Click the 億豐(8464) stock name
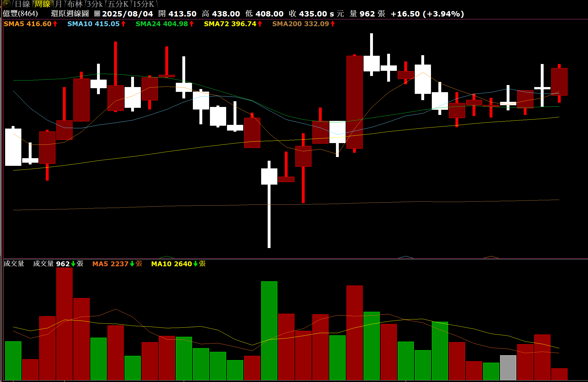This screenshot has width=588, height=382. 20,14
